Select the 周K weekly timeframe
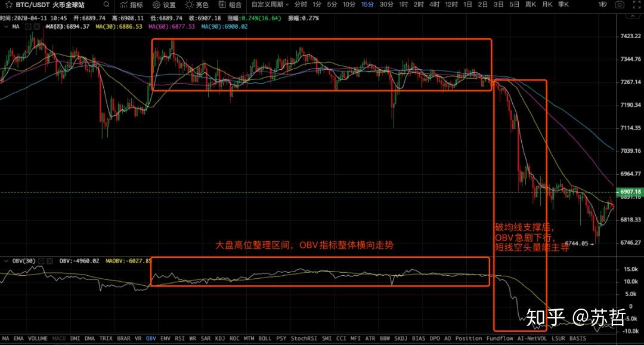Screen dimensions: 644x345 tap(531, 5)
